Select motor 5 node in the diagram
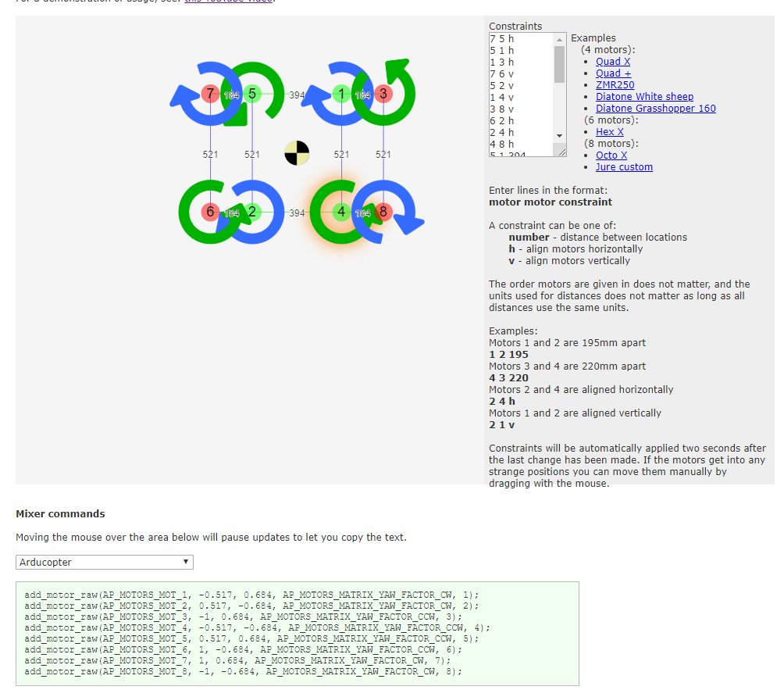 tap(252, 94)
